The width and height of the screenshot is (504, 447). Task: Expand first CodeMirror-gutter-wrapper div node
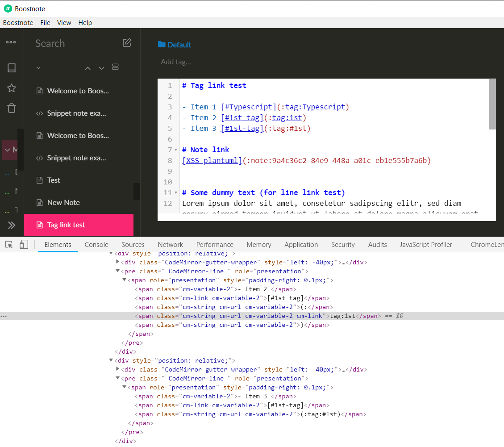pyautogui.click(x=118, y=262)
